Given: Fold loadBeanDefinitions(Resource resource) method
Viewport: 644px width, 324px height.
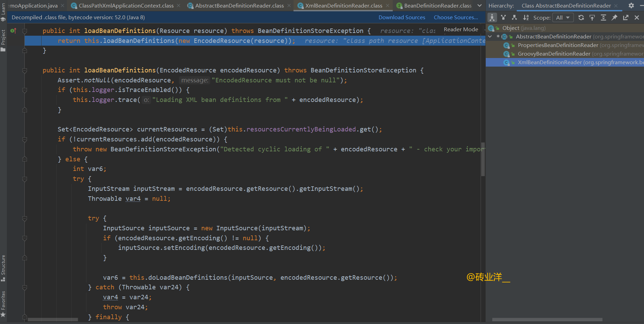Looking at the screenshot, I should (x=25, y=31).
